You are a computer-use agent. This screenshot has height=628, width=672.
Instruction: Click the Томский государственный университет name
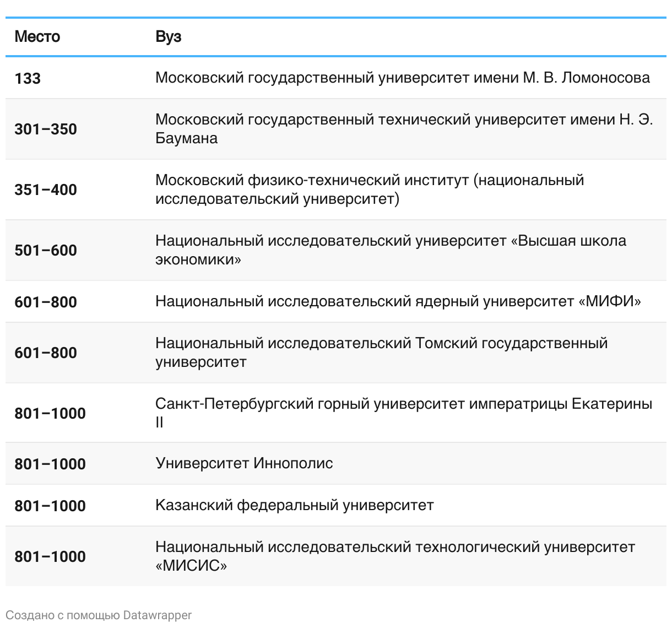381,352
